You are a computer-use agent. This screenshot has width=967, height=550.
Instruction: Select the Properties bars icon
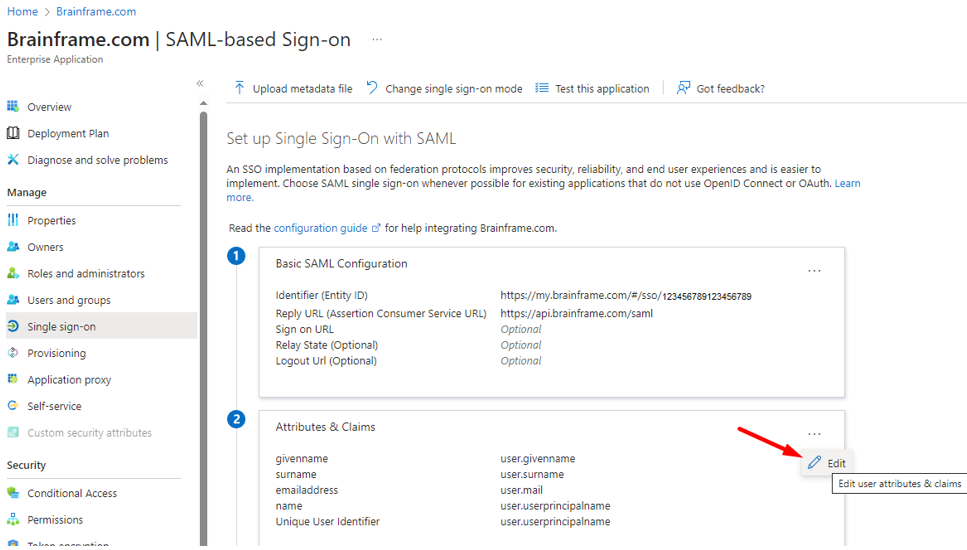(13, 220)
